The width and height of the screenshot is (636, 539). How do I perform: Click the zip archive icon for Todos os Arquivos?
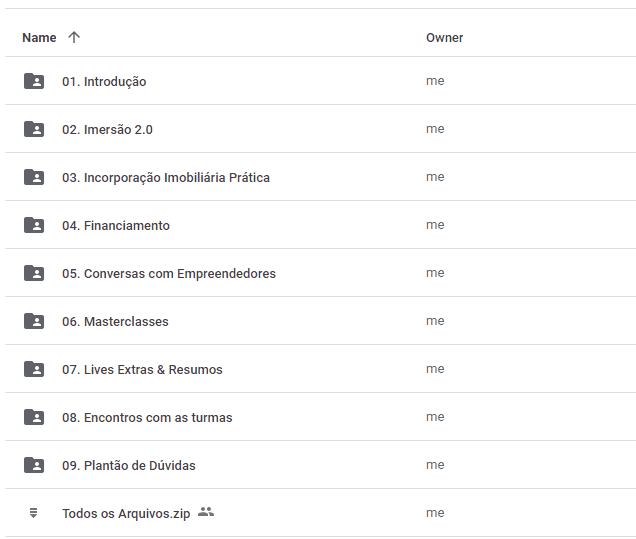pyautogui.click(x=34, y=513)
